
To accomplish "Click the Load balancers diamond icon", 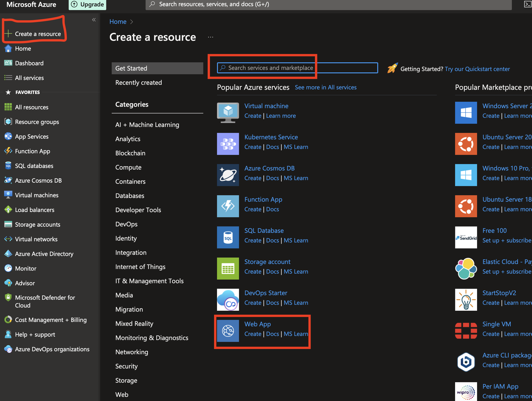I will [x=8, y=210].
